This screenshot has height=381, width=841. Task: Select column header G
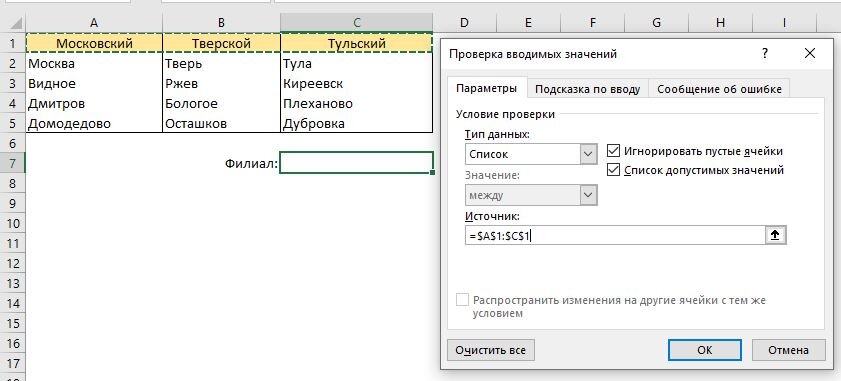(656, 23)
